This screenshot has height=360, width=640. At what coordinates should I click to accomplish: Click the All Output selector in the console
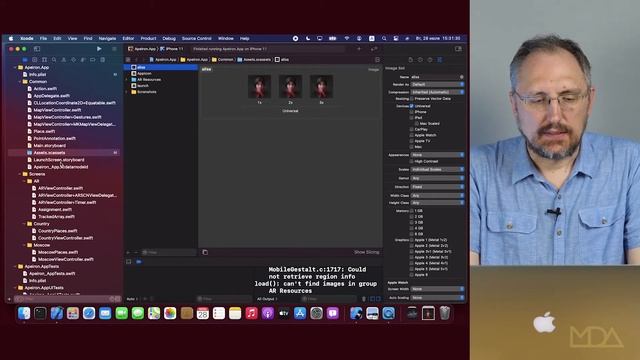267,299
